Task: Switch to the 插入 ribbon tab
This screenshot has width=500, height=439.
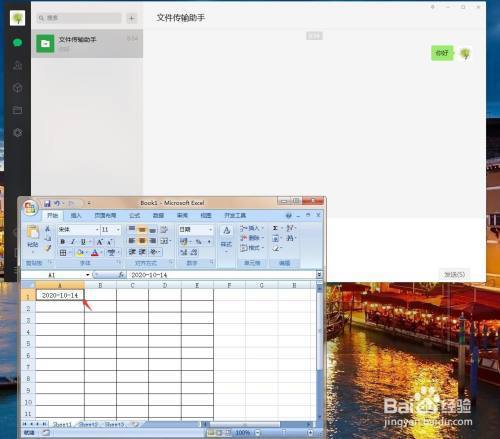Action: pos(76,215)
